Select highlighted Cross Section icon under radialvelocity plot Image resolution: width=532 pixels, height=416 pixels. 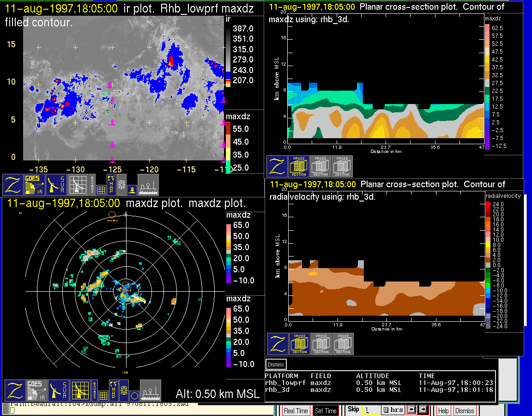coord(300,343)
